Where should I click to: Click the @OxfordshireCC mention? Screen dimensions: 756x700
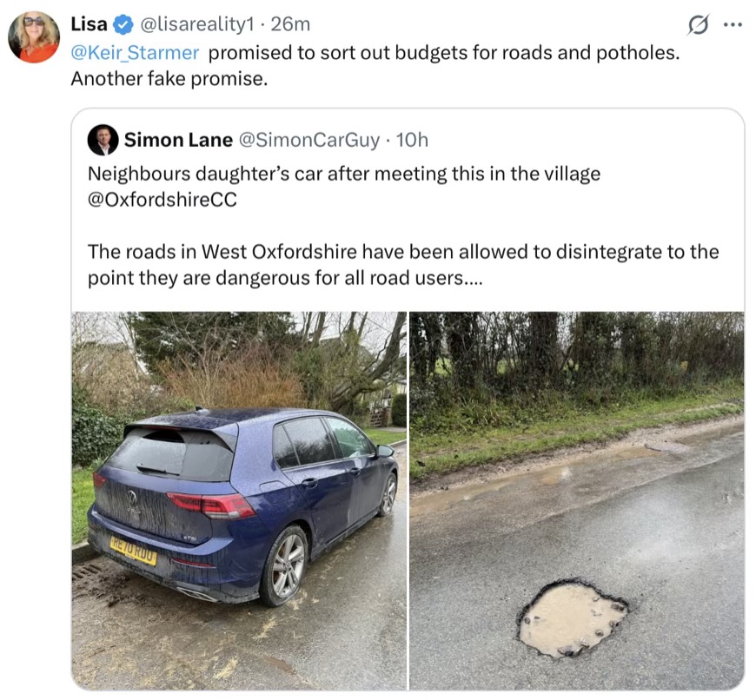[x=162, y=199]
